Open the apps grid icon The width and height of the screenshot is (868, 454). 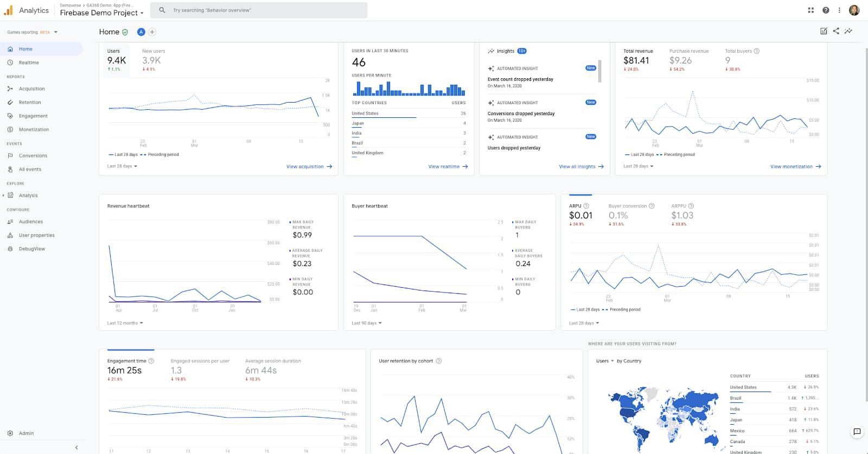(x=811, y=10)
